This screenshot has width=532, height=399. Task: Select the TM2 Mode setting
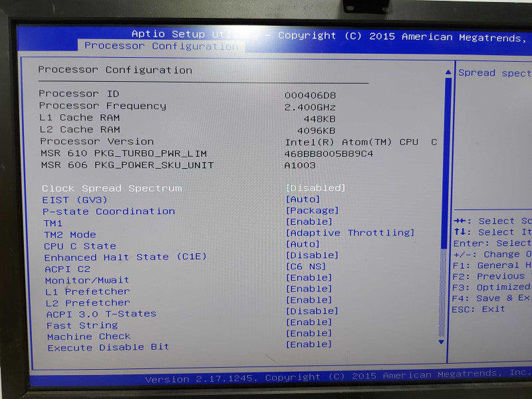70,235
